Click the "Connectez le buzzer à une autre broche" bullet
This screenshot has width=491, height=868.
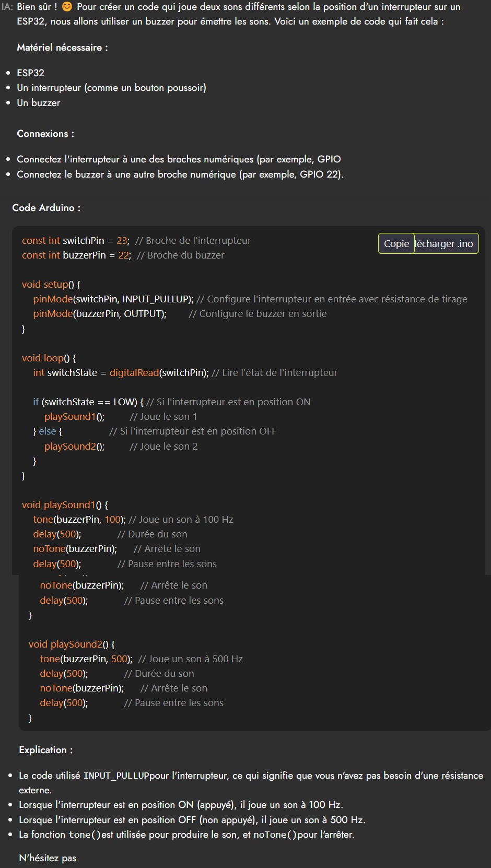point(180,174)
